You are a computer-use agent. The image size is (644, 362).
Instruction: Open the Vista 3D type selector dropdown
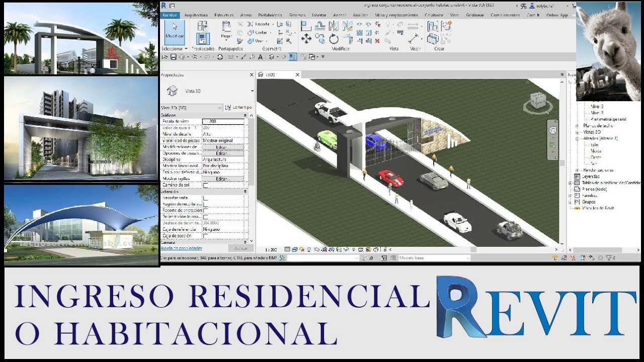(x=252, y=91)
